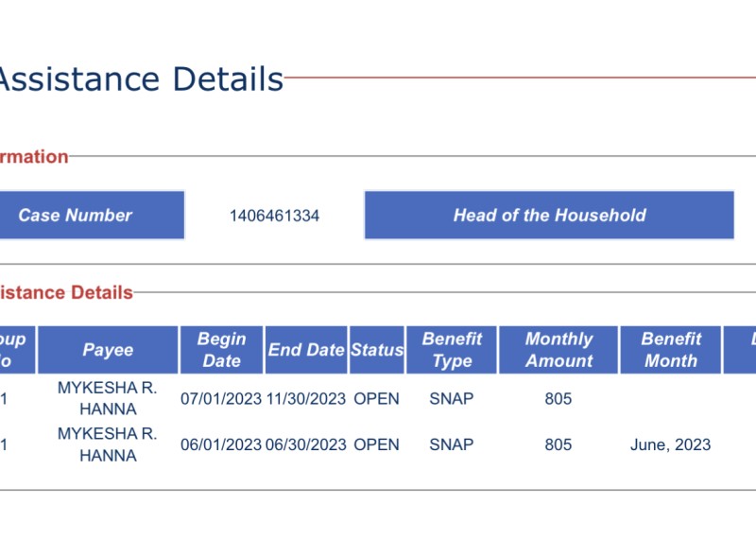Click the June, 2023 benefit month cell
Image resolution: width=756 pixels, height=540 pixels.
tap(671, 444)
